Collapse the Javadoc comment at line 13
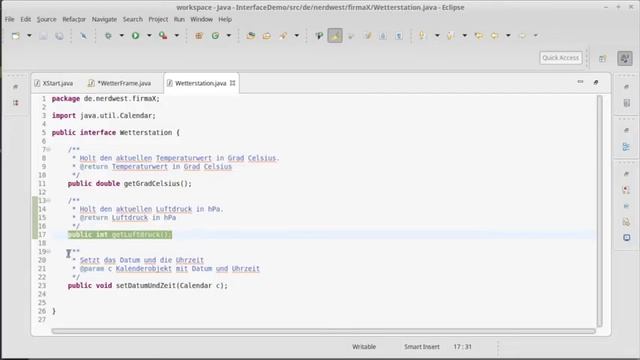Image resolution: width=640 pixels, height=360 pixels. coord(48,200)
